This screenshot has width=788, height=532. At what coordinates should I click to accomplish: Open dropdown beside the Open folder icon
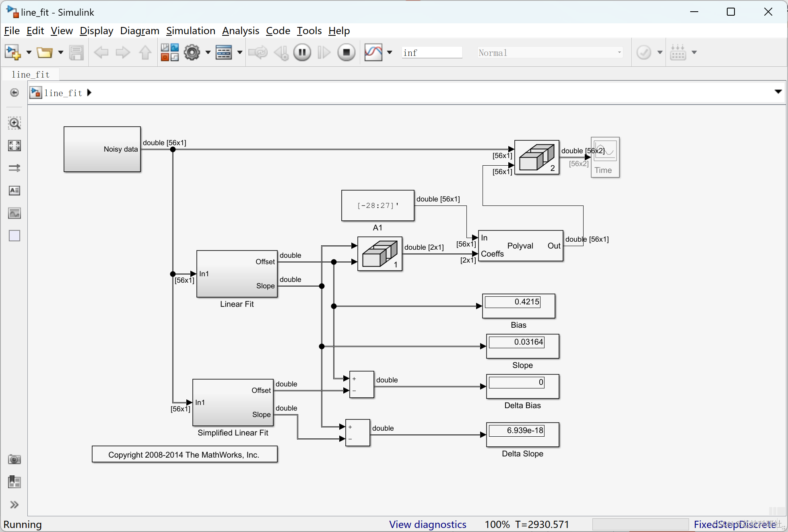click(x=61, y=52)
